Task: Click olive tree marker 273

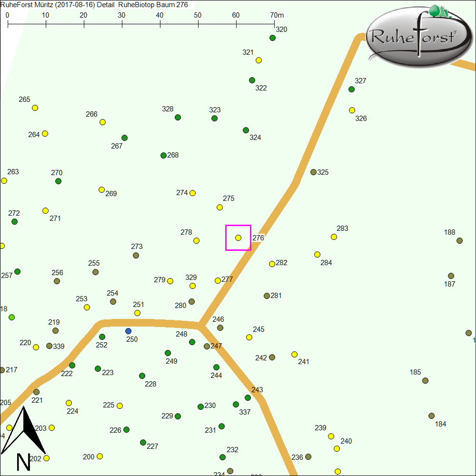Action: pos(136,255)
